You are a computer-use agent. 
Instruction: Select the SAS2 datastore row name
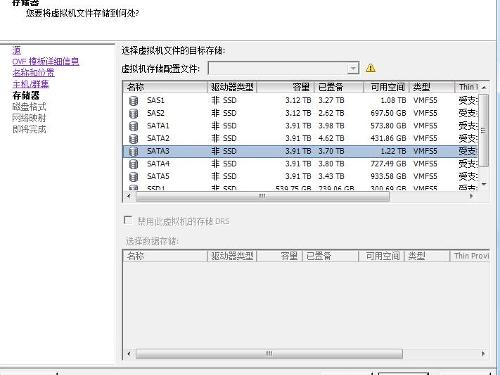(x=156, y=113)
